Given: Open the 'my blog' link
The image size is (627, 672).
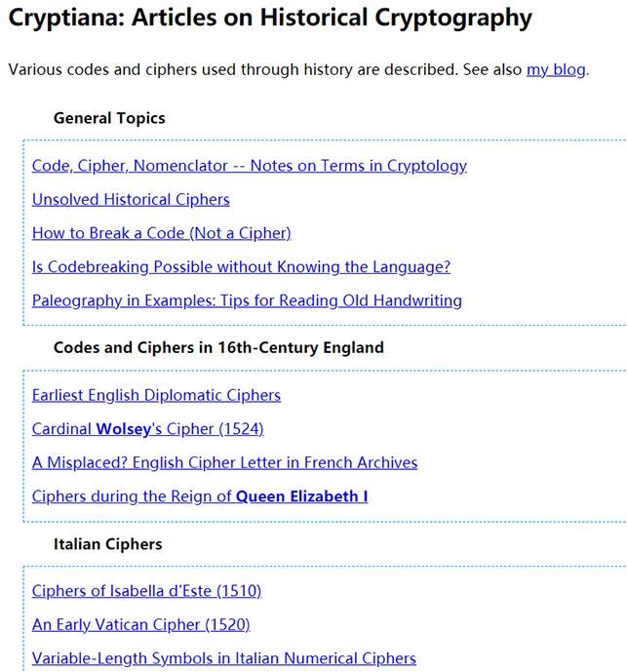Looking at the screenshot, I should (556, 69).
